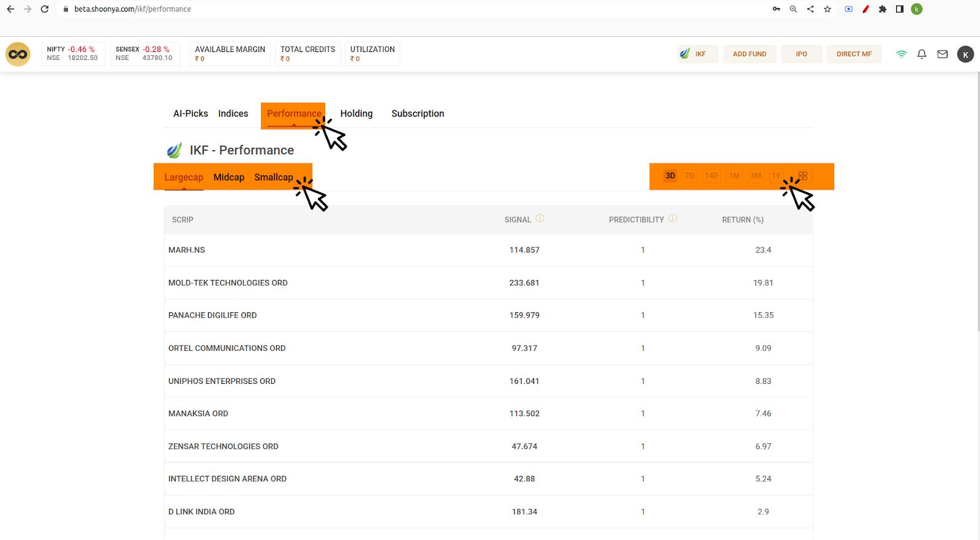Click the page vertical scrollbar
The width and height of the screenshot is (980, 540).
(978, 202)
